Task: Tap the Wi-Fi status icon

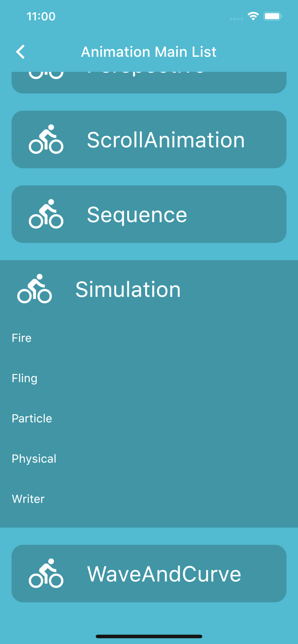Action: click(253, 16)
